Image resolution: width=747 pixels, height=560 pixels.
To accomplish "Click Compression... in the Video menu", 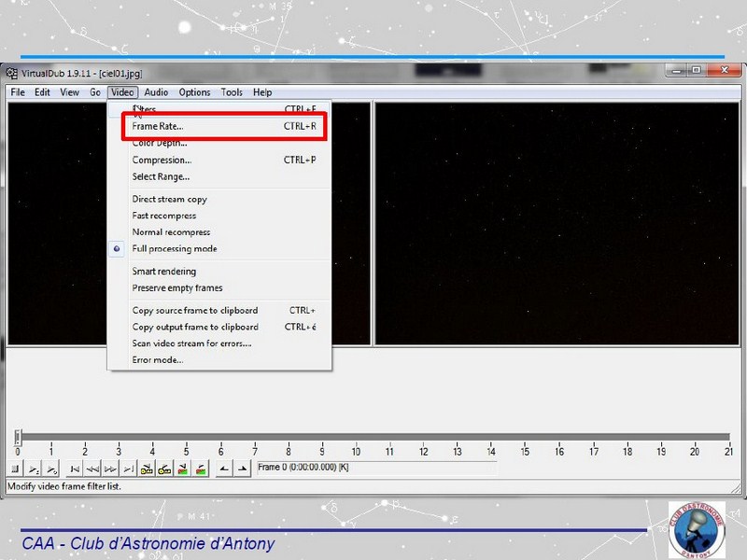I will tap(162, 160).
